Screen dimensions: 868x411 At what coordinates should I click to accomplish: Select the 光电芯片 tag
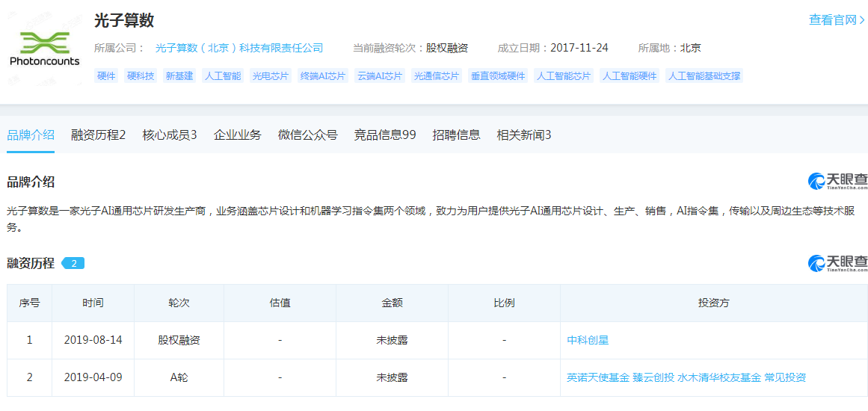point(271,76)
